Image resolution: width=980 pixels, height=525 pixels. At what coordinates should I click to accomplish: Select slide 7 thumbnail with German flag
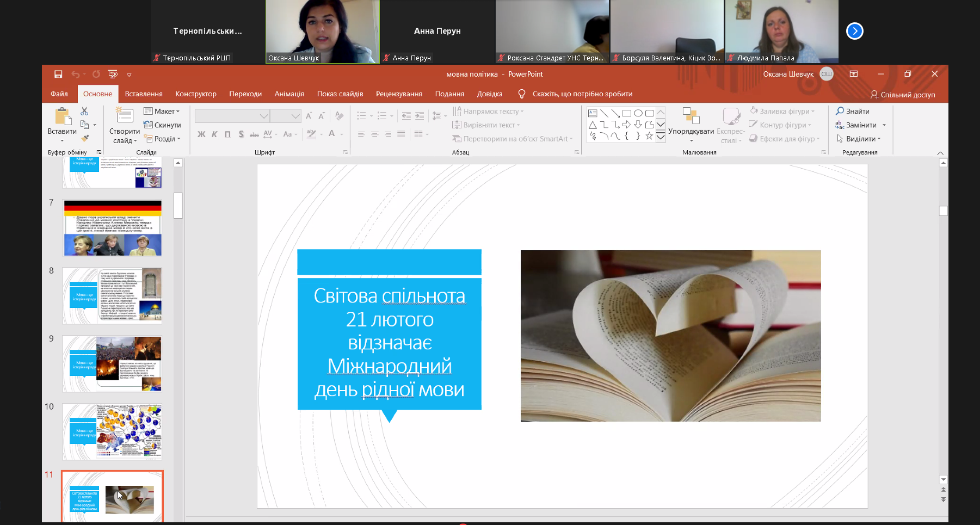(113, 227)
